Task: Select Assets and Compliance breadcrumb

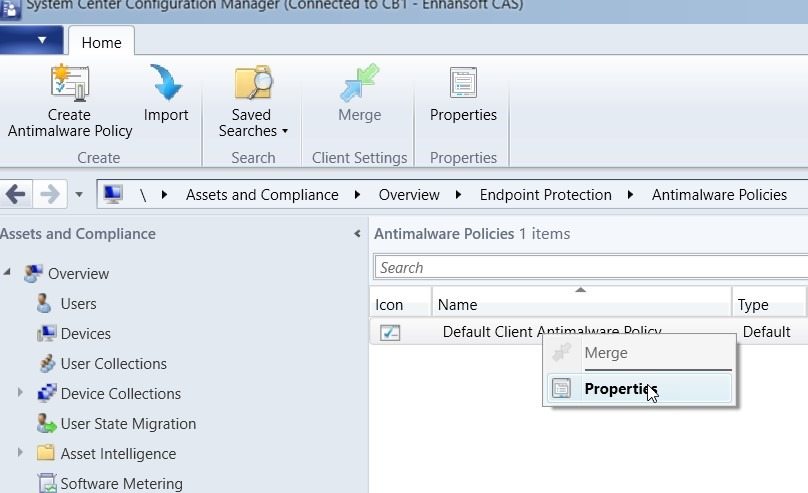Action: tap(262, 195)
